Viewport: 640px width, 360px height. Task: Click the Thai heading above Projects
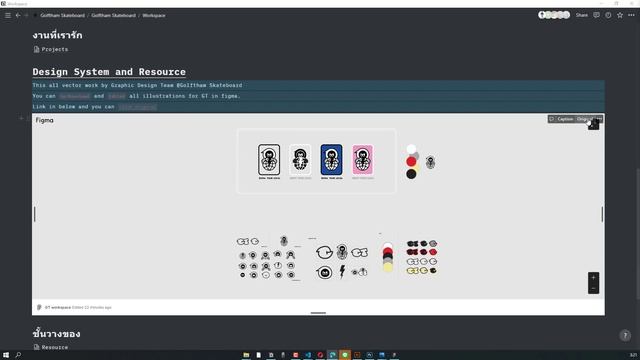point(58,35)
